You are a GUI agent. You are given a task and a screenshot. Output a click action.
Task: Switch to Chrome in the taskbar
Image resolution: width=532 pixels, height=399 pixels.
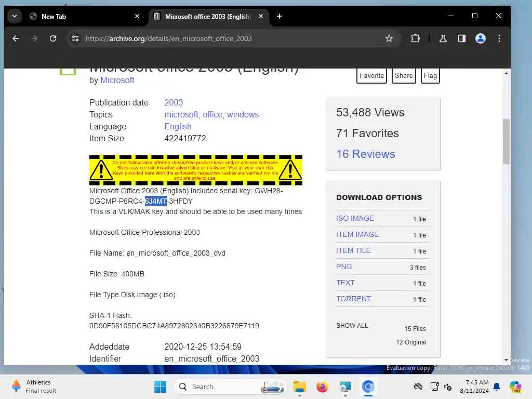(368, 387)
